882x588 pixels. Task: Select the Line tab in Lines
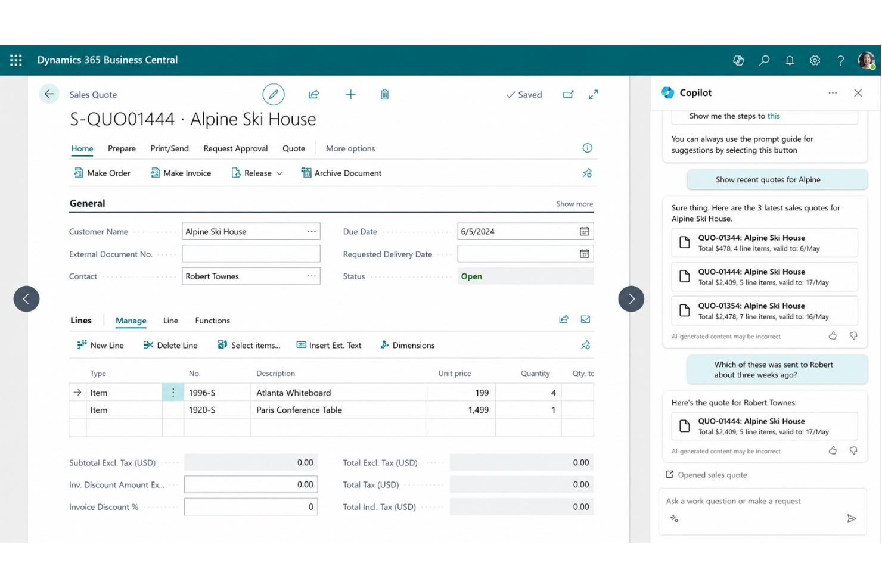[x=170, y=321]
